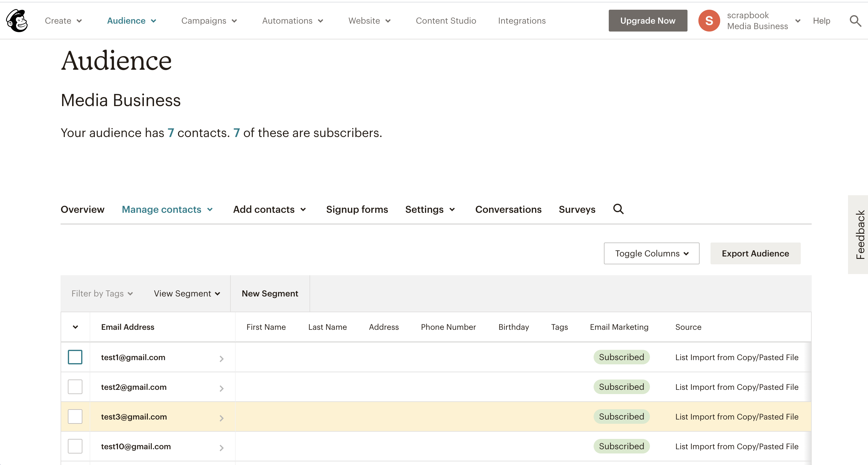This screenshot has width=868, height=465.
Task: Switch to the Signup forms tab
Action: tap(357, 209)
